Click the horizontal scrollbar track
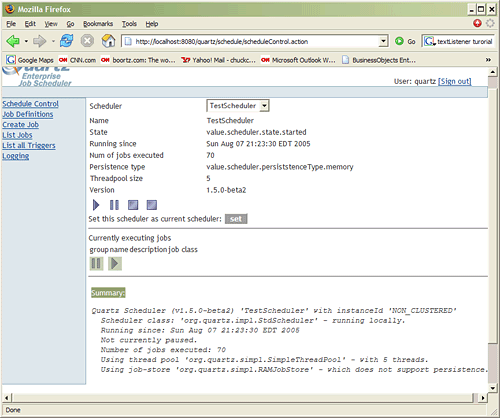 pos(242,398)
